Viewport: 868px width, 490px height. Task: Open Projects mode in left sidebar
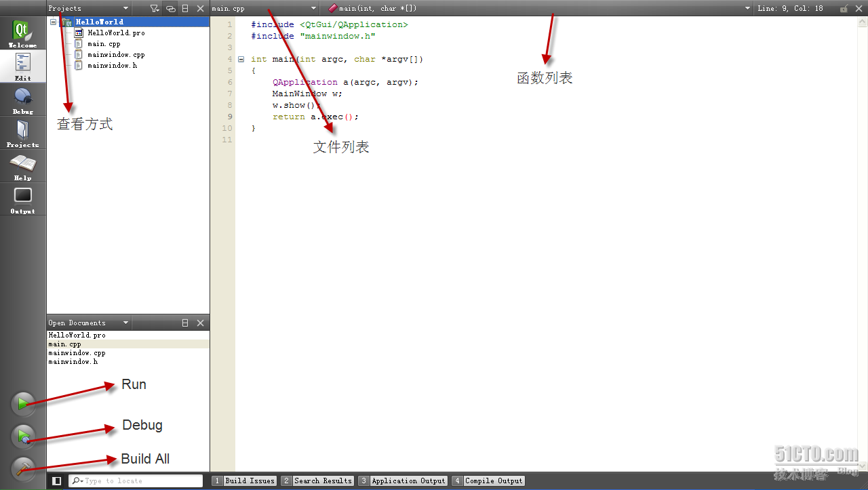(x=23, y=133)
